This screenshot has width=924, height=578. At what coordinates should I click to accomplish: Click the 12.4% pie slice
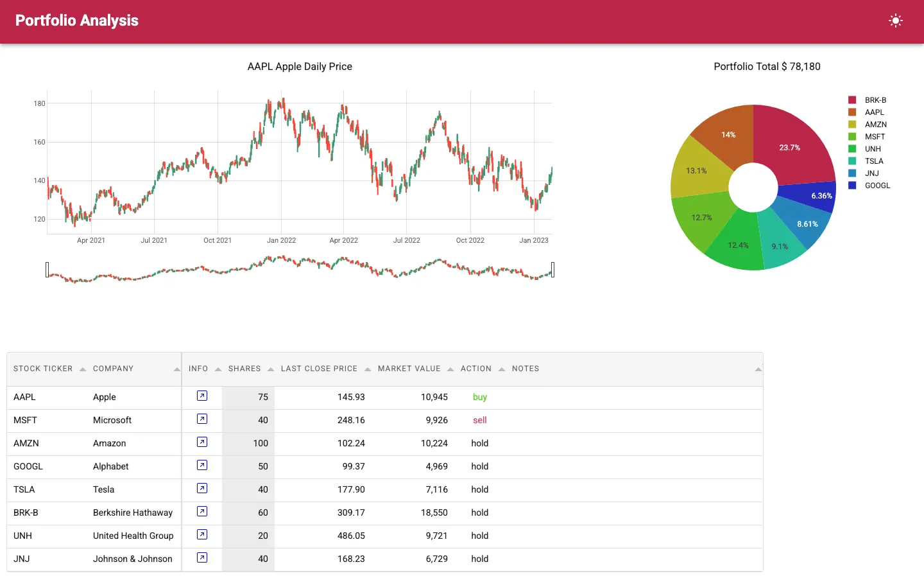coord(738,244)
